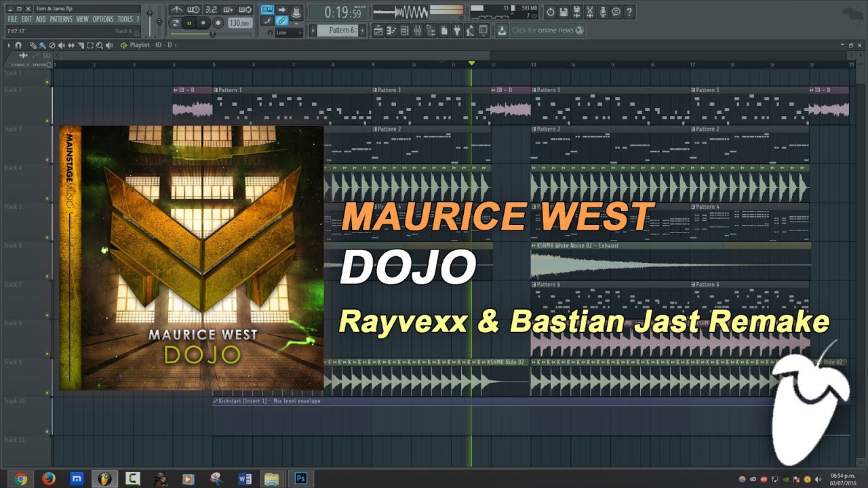Click the content library download icon

tap(502, 30)
